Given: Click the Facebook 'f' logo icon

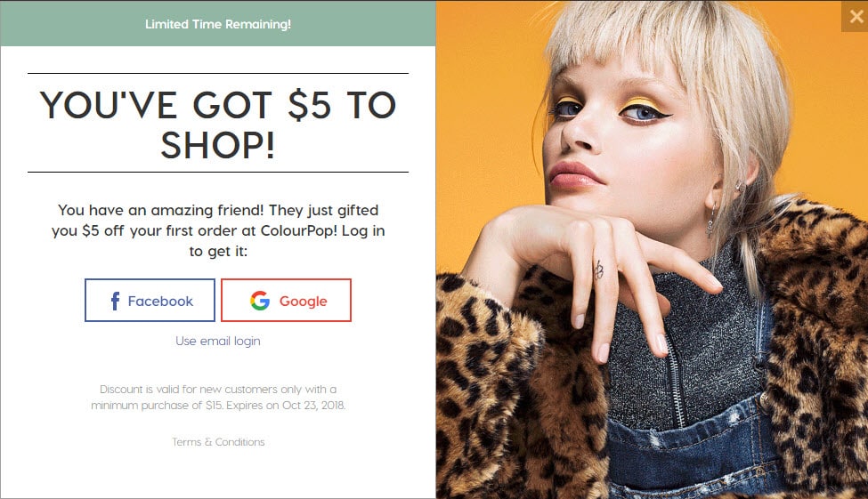Looking at the screenshot, I should [115, 301].
